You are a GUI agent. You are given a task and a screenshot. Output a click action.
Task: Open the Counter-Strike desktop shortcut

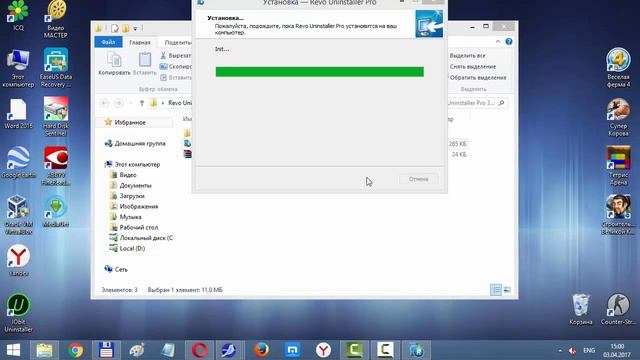(x=618, y=309)
